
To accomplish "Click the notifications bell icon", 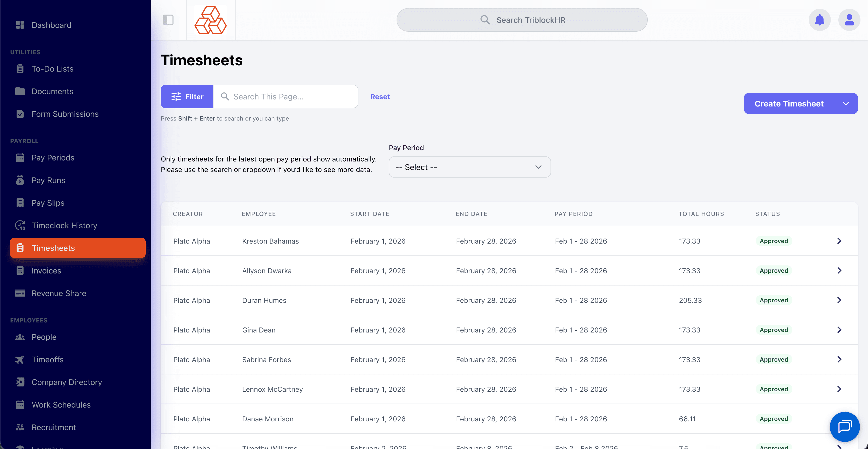I will pos(819,20).
